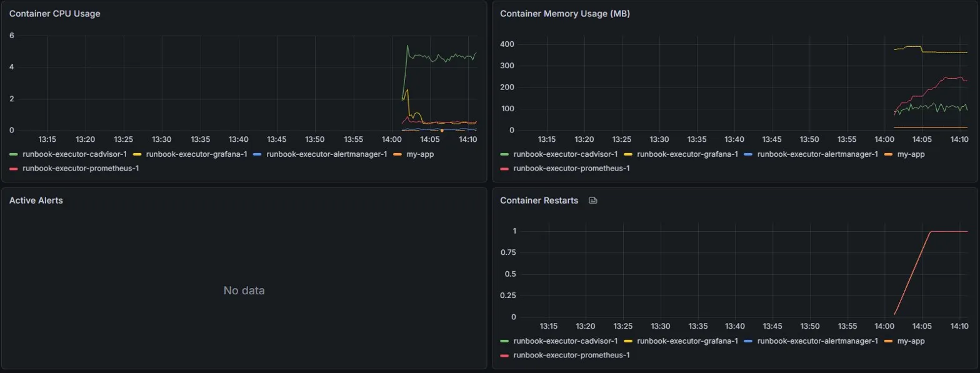This screenshot has height=373, width=980.
Task: Click yellow grafana color swatch in CPU Usage legend
Action: [137, 154]
